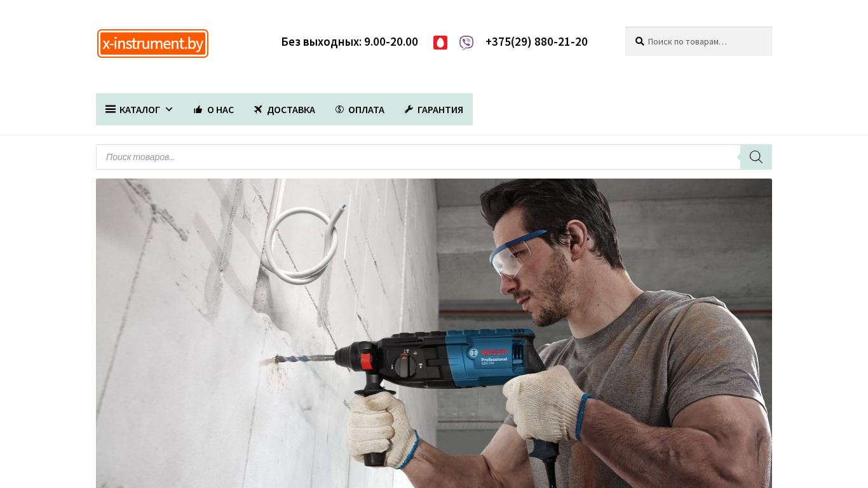Expand the Каталог dropdown chevron
The height and width of the screenshot is (488, 868).
pos(169,109)
